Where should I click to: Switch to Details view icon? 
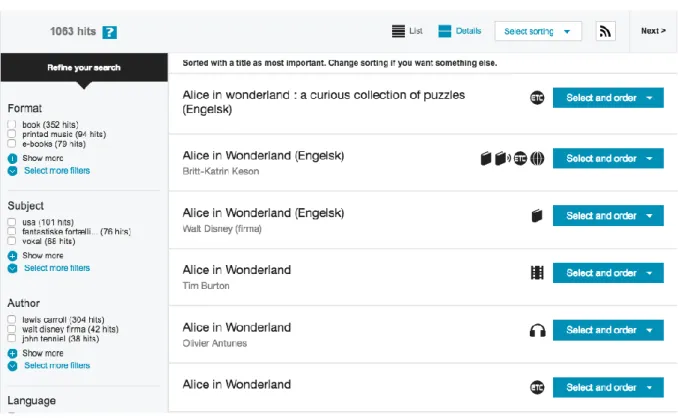[x=445, y=31]
